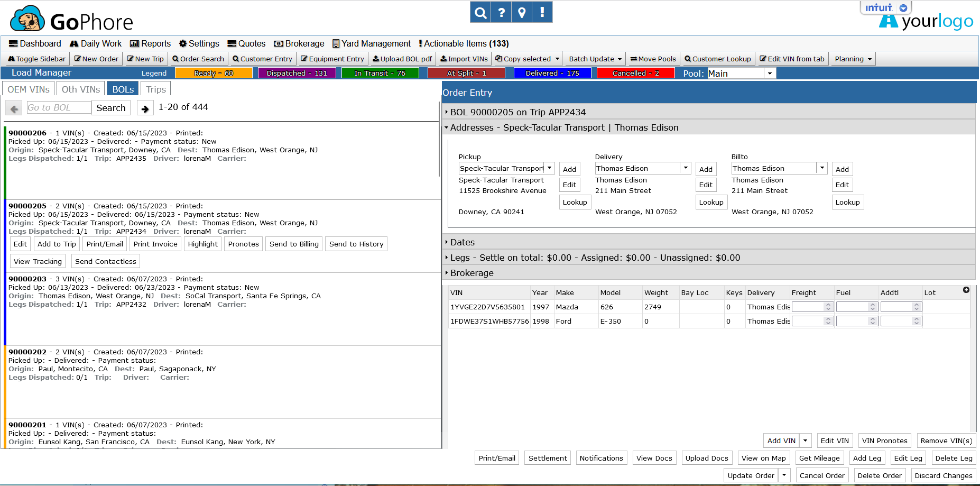Click the orange Ready legend swatch
The width and height of the screenshot is (980, 486).
click(214, 73)
